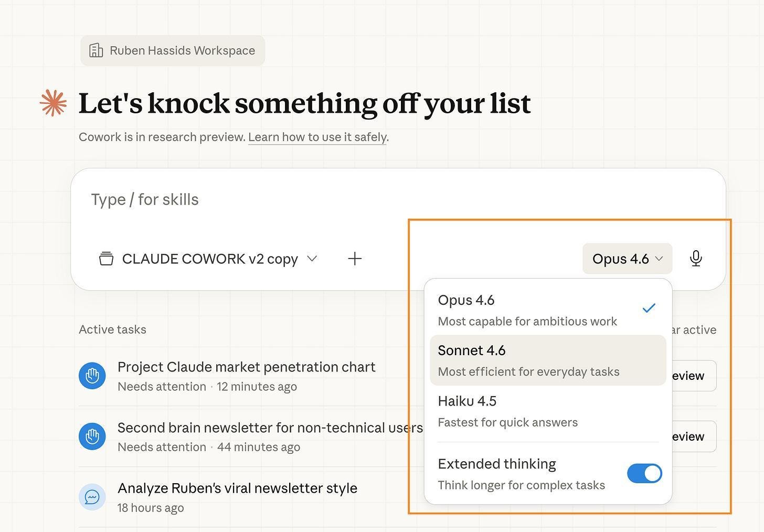Click the orange Claude starburst logo
The width and height of the screenshot is (764, 532).
(54, 102)
